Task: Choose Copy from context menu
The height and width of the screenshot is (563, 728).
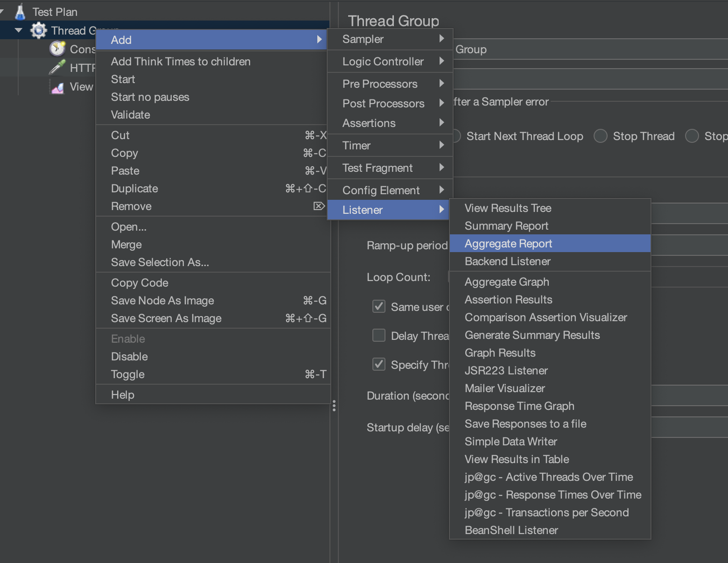Action: point(212,153)
